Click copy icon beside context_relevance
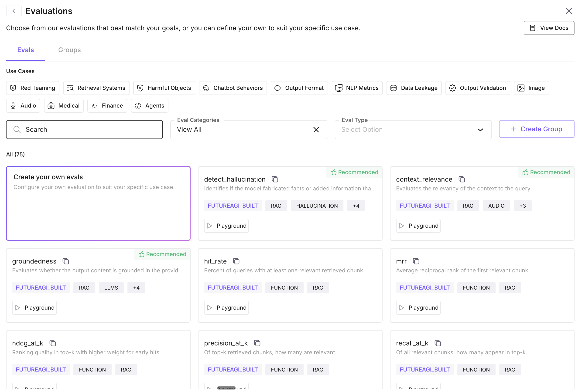The image size is (582, 392). (462, 179)
